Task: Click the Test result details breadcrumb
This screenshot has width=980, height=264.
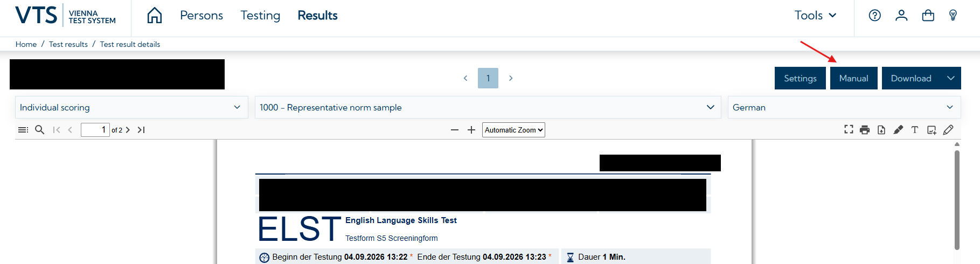Action: [x=130, y=44]
